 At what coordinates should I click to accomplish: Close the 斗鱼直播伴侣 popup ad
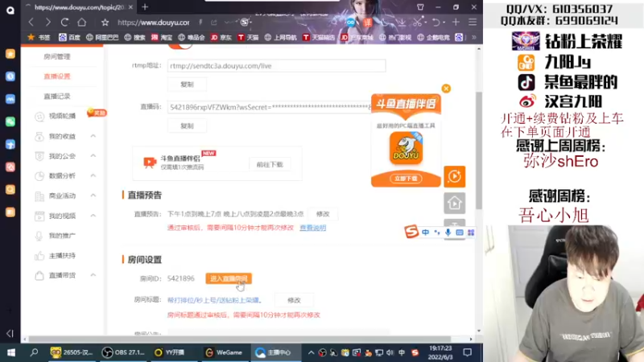click(446, 88)
